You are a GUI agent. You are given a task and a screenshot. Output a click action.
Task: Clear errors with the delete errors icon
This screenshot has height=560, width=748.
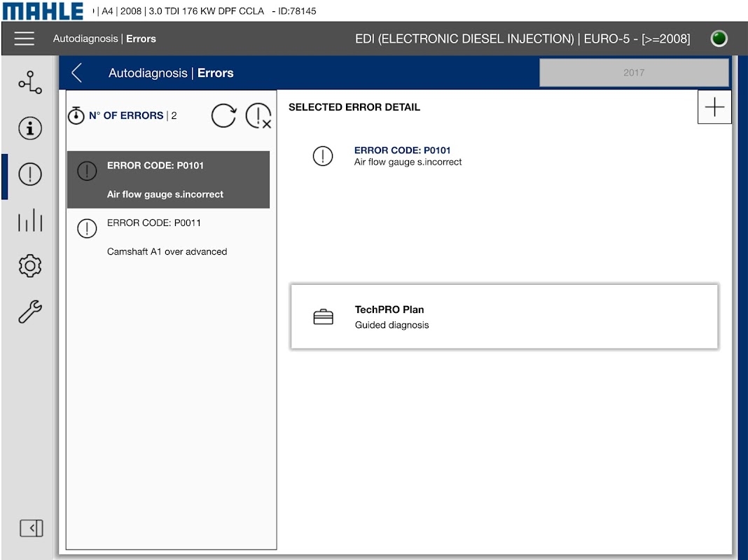click(258, 115)
